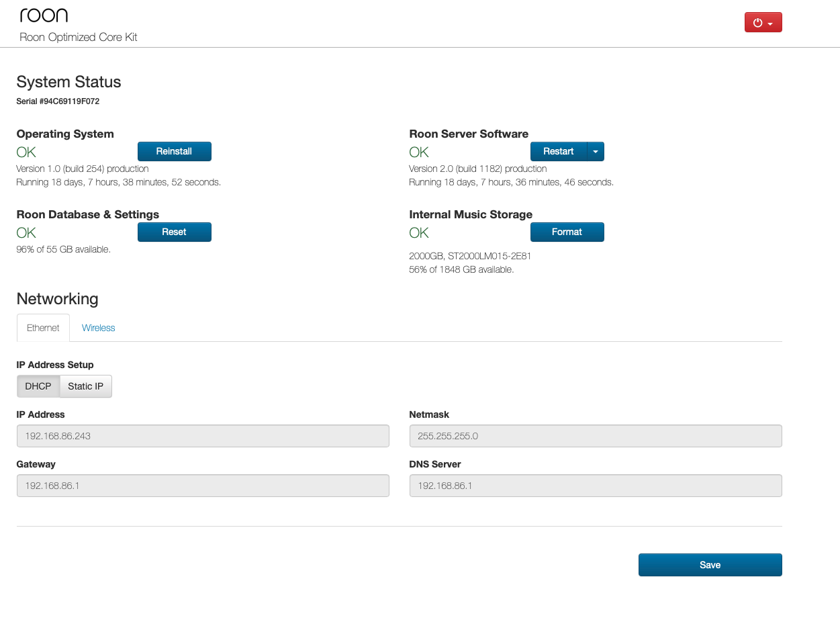Click the Gateway input field

[x=203, y=486]
